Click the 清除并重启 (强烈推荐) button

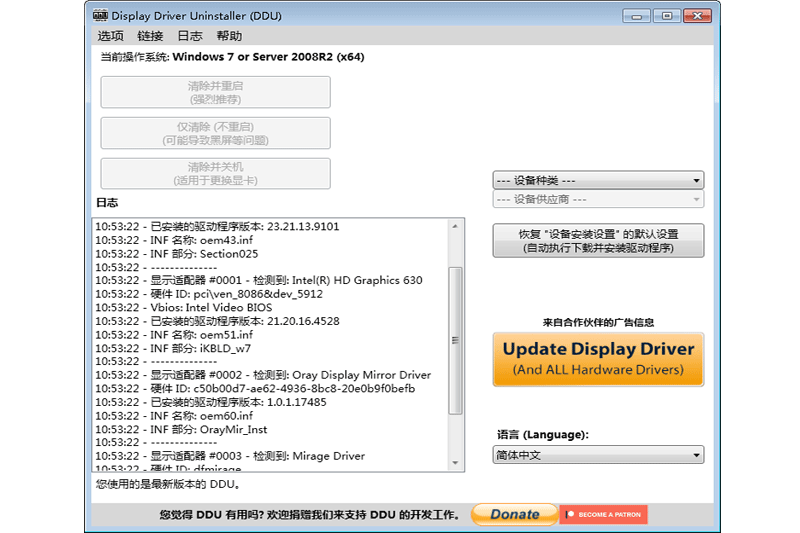215,92
